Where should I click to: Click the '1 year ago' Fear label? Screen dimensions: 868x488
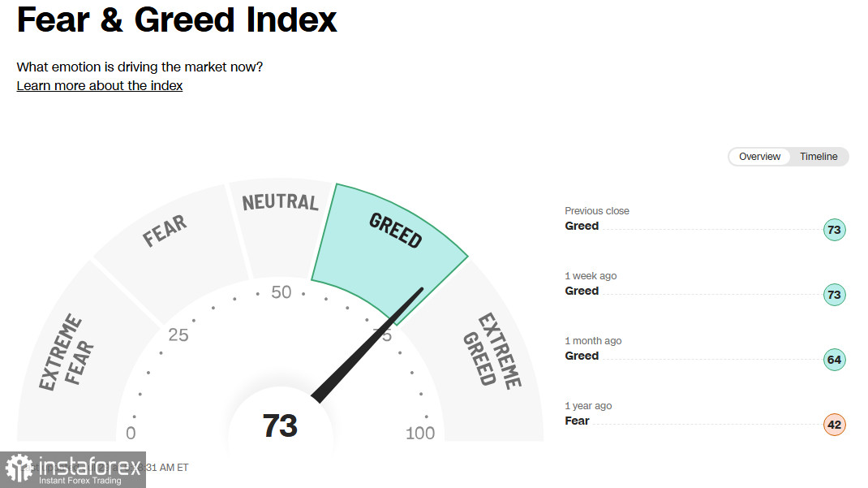[577, 421]
